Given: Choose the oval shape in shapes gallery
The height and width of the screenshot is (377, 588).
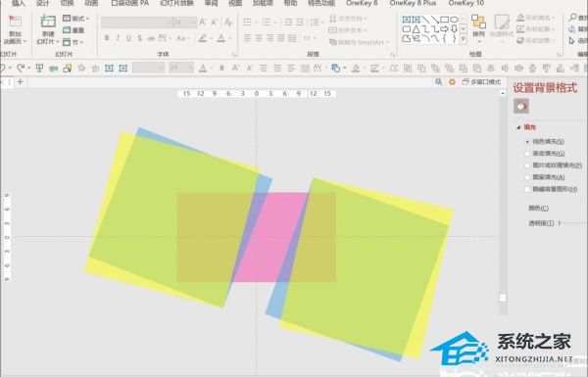Looking at the screenshot, I should 454,20.
